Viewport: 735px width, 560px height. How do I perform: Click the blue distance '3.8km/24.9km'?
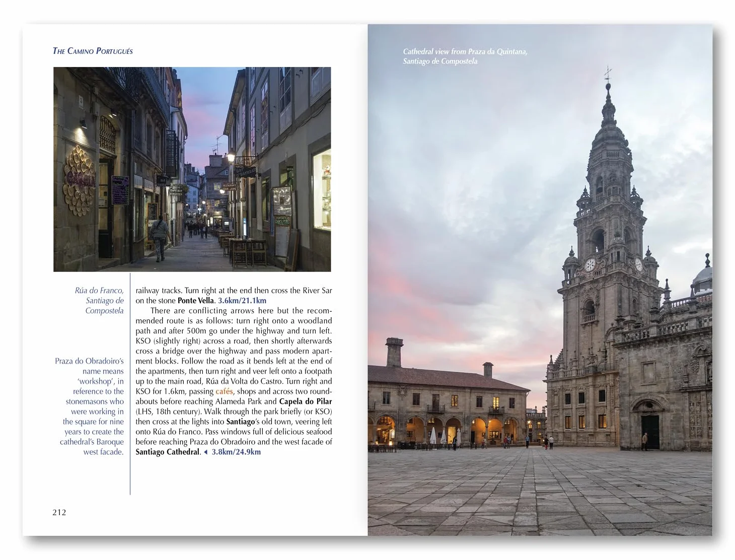pos(236,452)
